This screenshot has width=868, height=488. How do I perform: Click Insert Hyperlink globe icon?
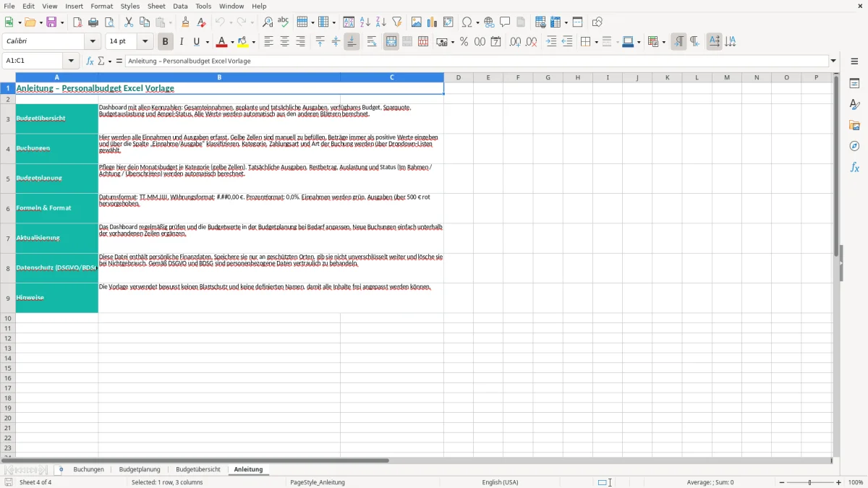click(x=489, y=22)
